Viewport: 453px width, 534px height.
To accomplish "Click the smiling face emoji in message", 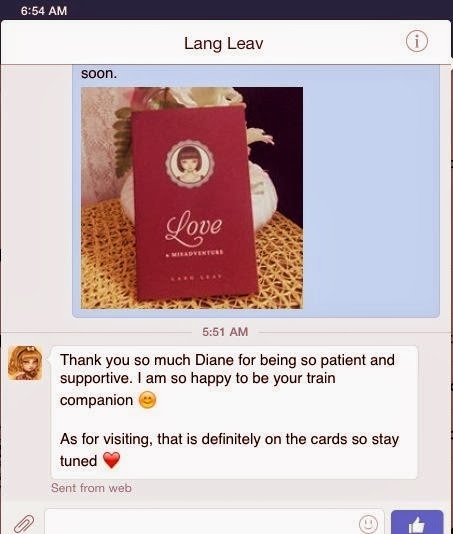I will 147,400.
